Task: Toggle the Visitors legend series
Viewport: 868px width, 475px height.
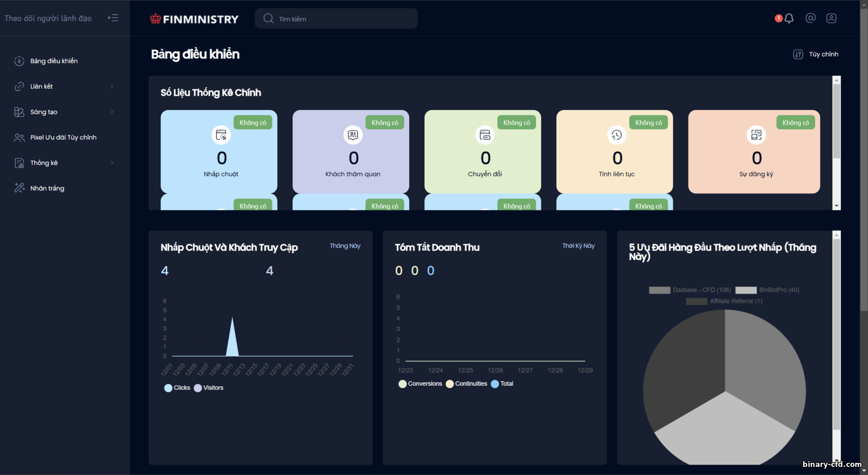Action: 208,388
